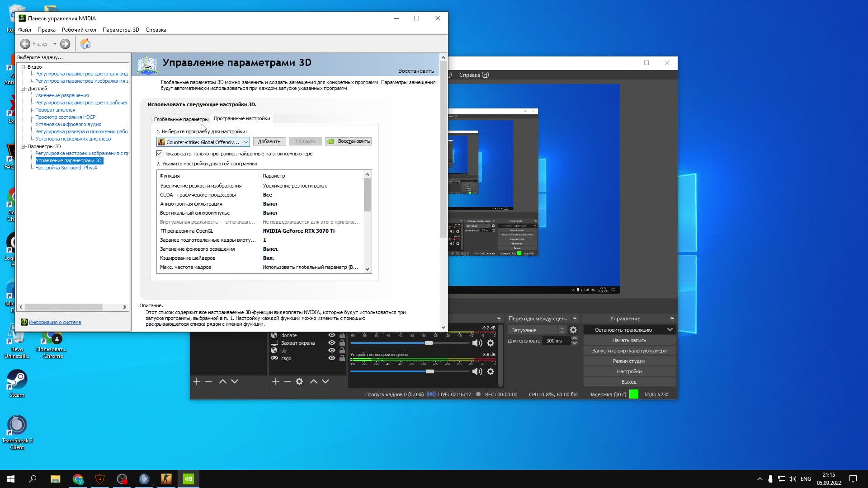Viewport: 868px width, 488px height.
Task: Click Начать запись in OBS
Action: click(629, 340)
